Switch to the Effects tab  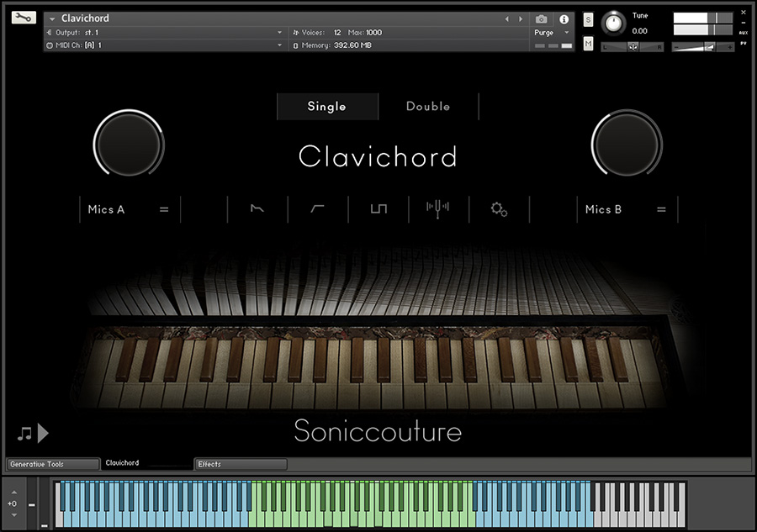(x=241, y=464)
